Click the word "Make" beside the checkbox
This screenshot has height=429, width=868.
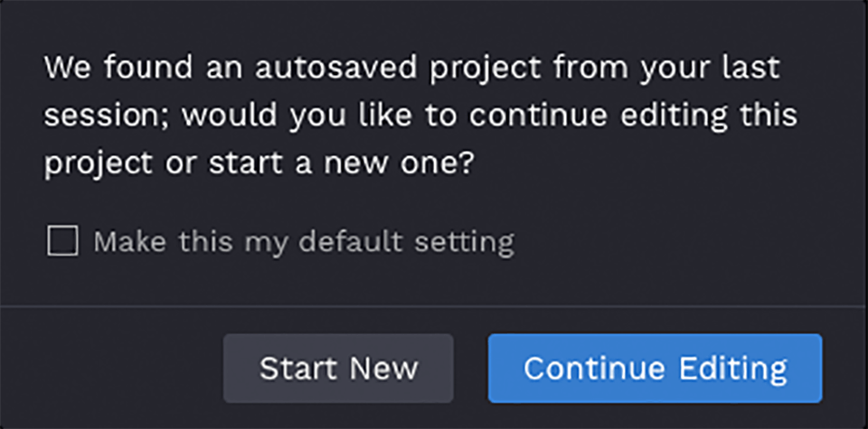click(125, 241)
